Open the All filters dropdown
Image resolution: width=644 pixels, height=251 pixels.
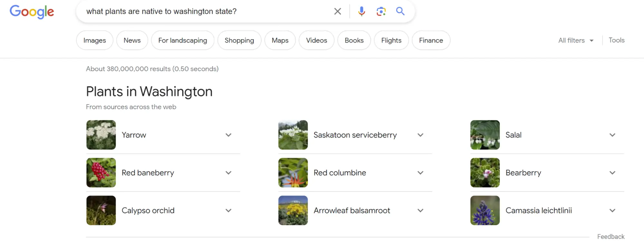(x=576, y=40)
